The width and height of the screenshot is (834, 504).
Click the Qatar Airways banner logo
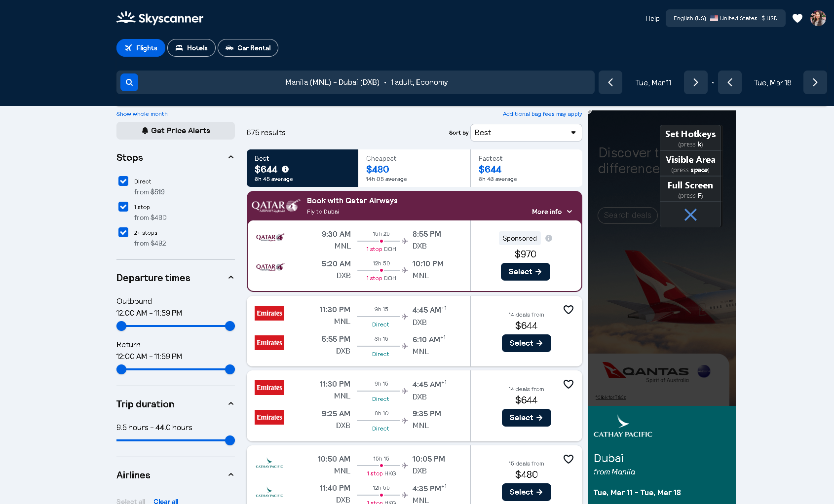coord(276,206)
